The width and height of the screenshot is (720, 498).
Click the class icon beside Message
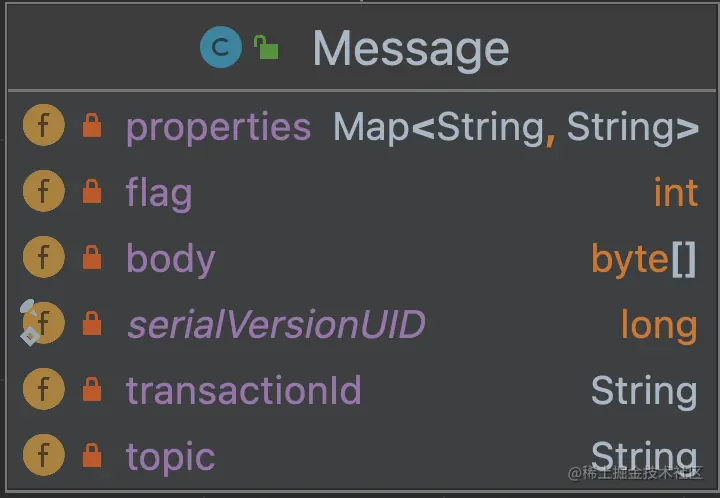pos(221,48)
